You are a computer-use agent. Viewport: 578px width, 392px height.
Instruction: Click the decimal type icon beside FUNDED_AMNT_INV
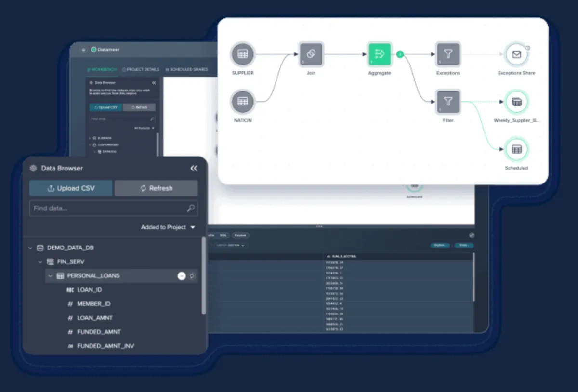tap(70, 346)
